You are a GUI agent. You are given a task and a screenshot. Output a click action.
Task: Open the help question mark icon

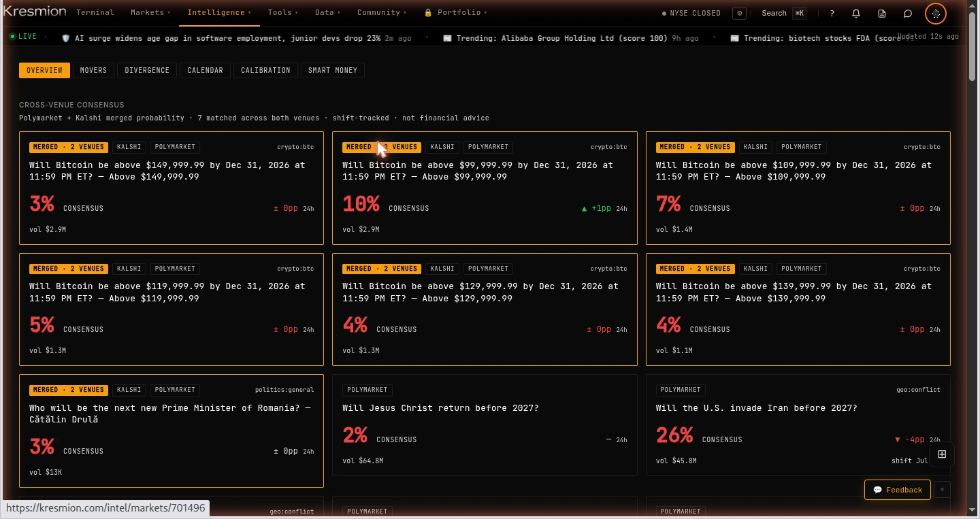pos(832,13)
